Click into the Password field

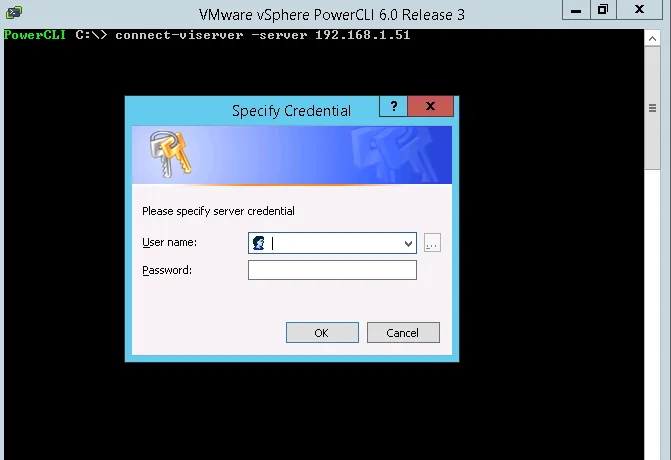[332, 270]
